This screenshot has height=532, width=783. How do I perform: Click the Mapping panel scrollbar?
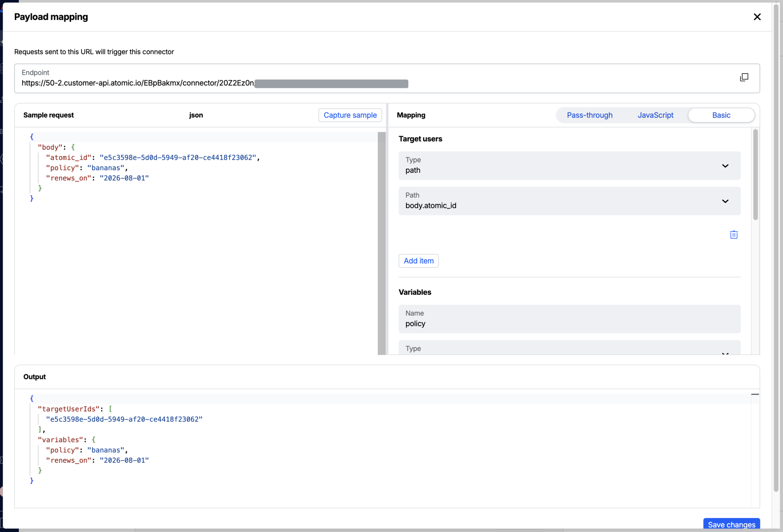point(755,174)
